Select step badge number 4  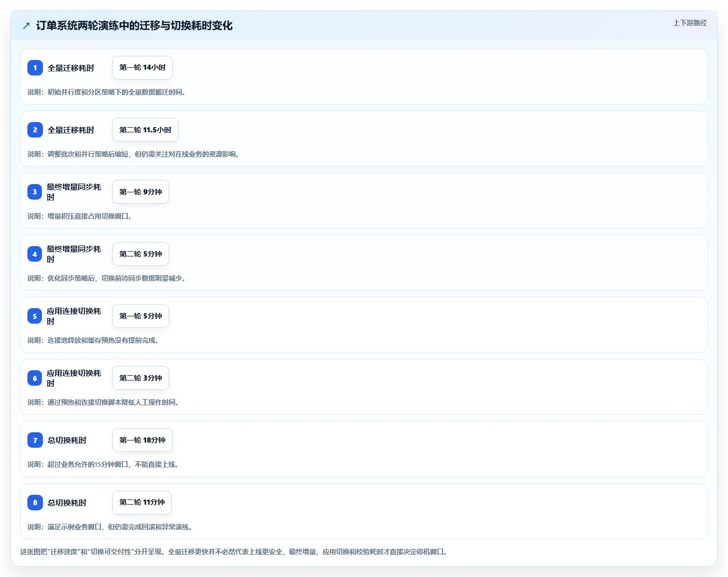click(35, 254)
